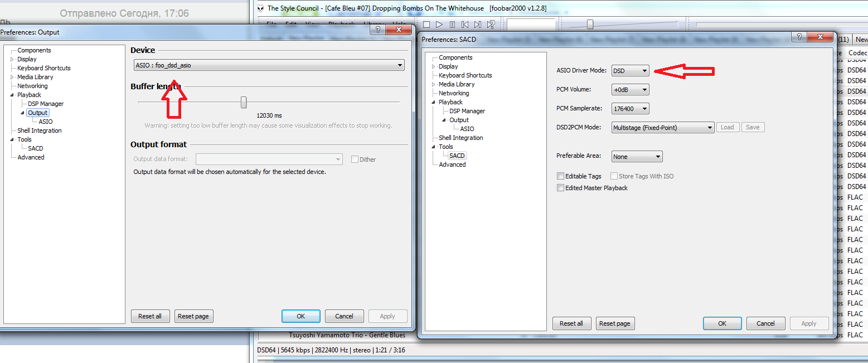This screenshot has width=868, height=363.
Task: Pause playback in foobar2000 toolbar
Action: 452,25
